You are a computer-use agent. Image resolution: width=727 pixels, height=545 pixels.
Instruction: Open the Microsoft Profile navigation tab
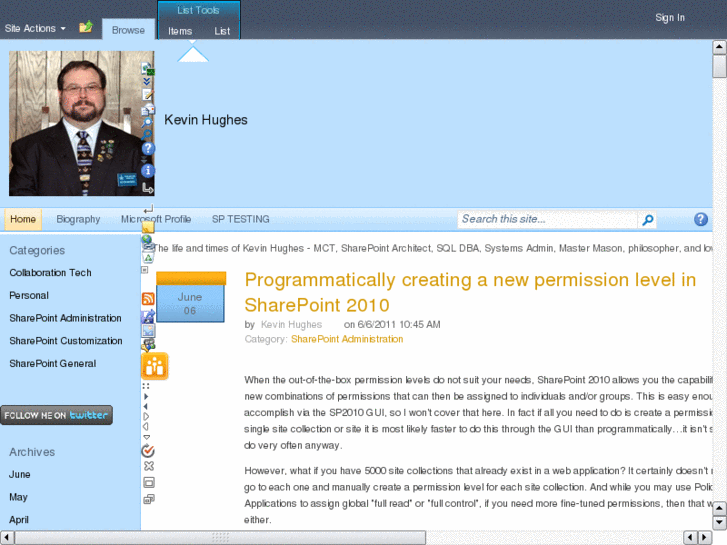tap(156, 219)
